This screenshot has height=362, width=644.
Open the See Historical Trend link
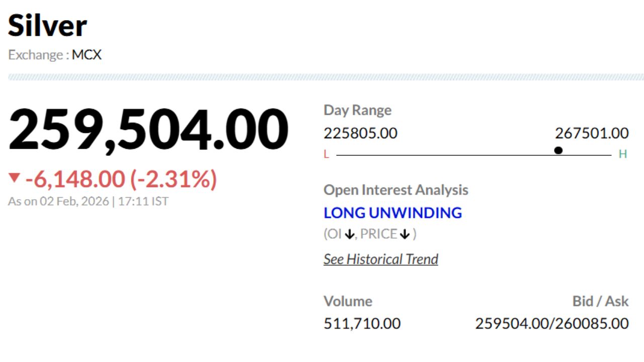coord(381,259)
